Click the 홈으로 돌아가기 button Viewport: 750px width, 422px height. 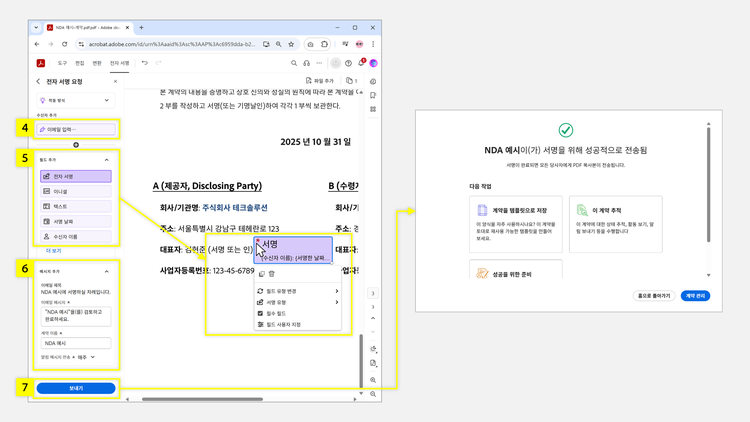654,296
